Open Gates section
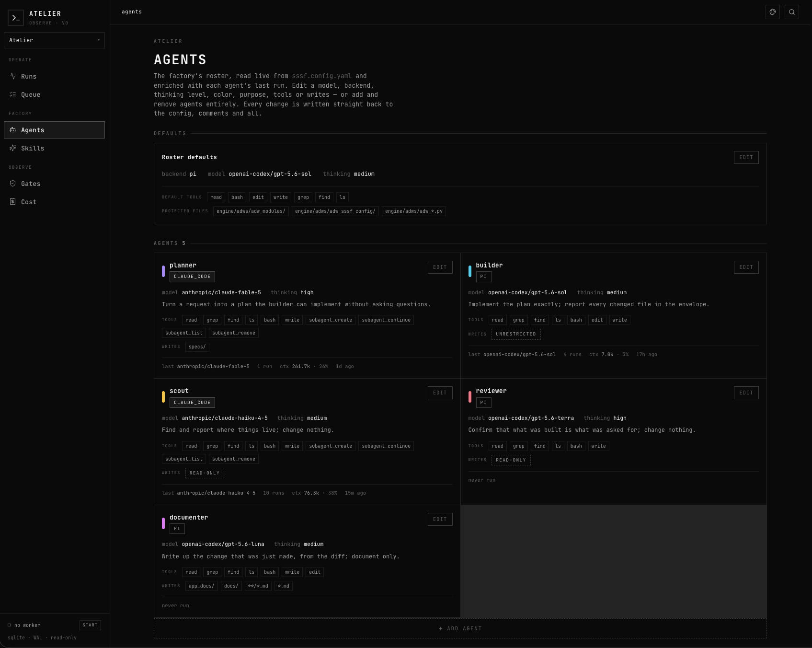This screenshot has height=648, width=812. tap(54, 184)
